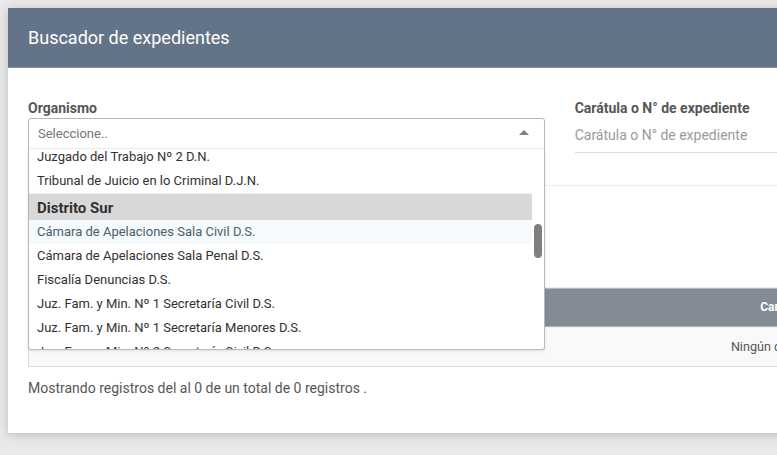Choose Tribunal de Juicio en lo Criminal D.J.N.
777x455 pixels.
[148, 181]
